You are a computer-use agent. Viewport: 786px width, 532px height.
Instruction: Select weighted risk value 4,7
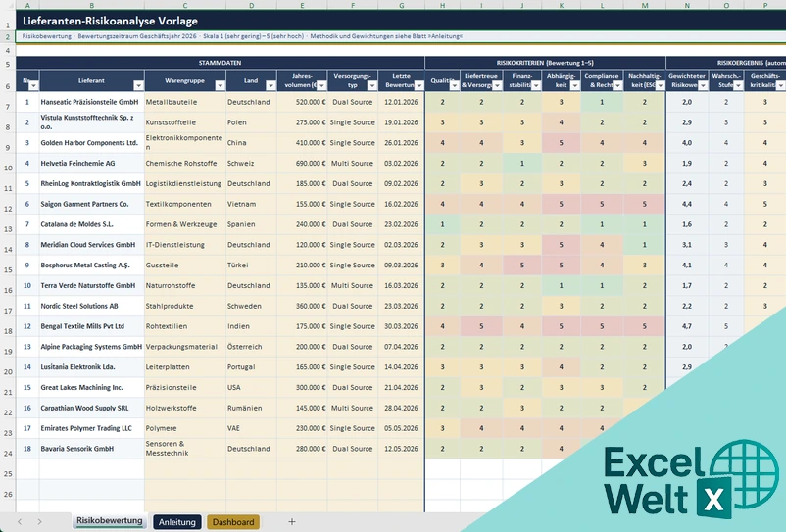pos(687,326)
